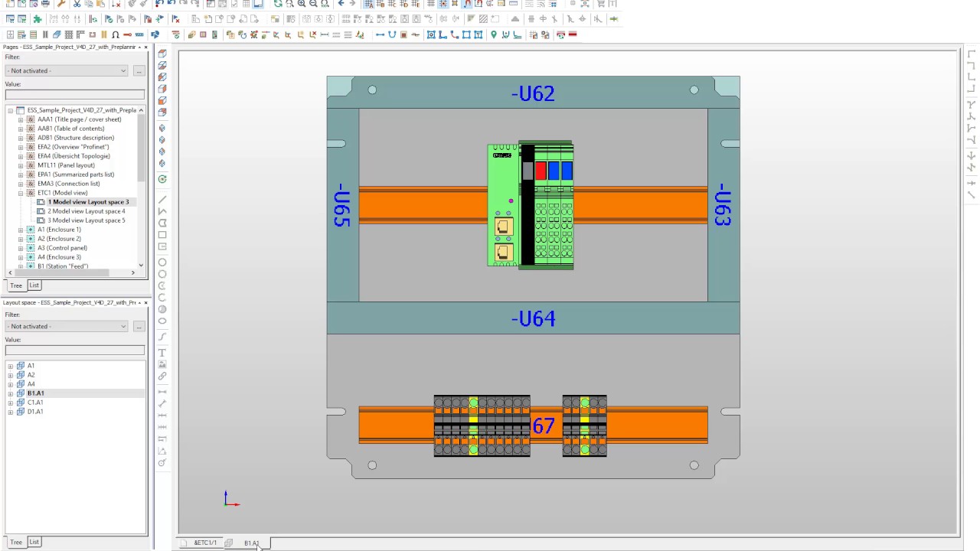The image size is (980, 551).
Task: Click the Layout space Value input field
Action: pyautogui.click(x=74, y=350)
